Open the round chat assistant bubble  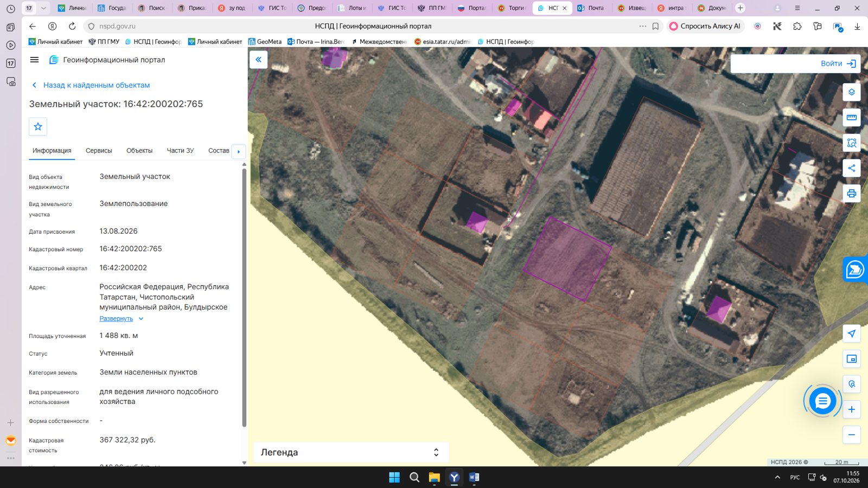point(822,401)
